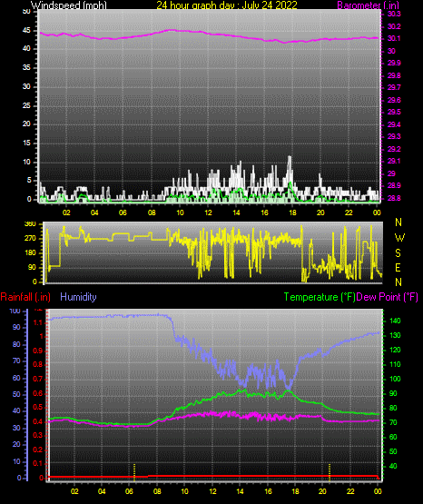This screenshot has height=504, width=423.
Task: Click the "S" compass direction label
Action: [x=398, y=253]
